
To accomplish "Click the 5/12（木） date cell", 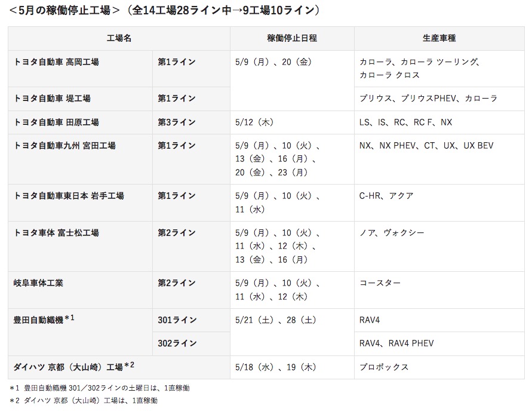I will pos(292,122).
